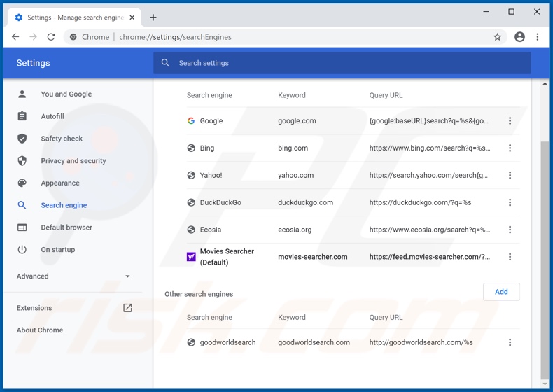The height and width of the screenshot is (392, 553).
Task: Click the address bar URL
Action: [x=175, y=37]
